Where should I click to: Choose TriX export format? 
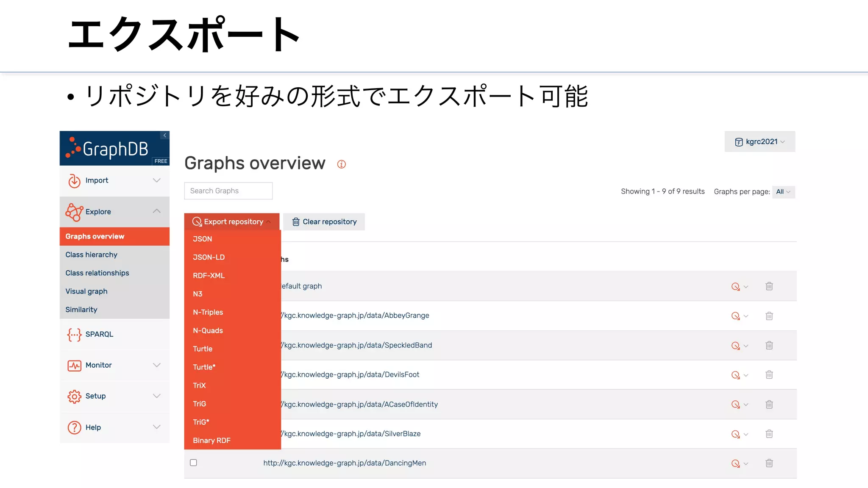tap(232, 385)
